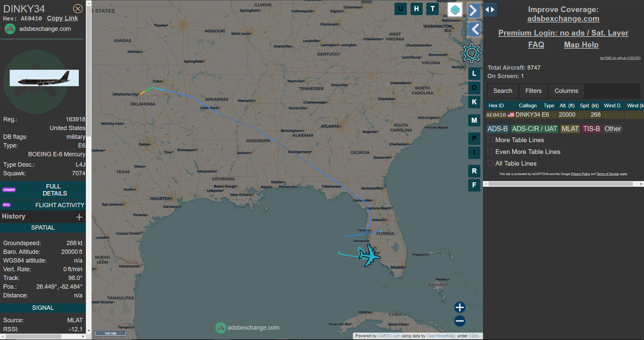Click the ADS-B source legend swatch
644x340 pixels.
coord(497,129)
